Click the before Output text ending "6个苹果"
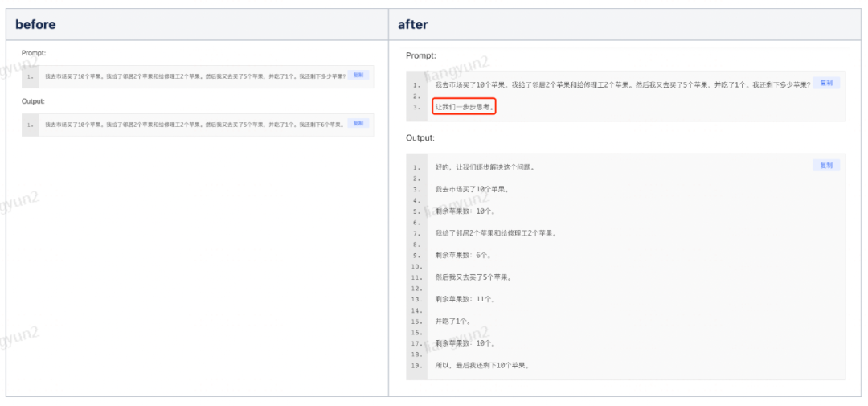The height and width of the screenshot is (406, 868). tap(194, 125)
